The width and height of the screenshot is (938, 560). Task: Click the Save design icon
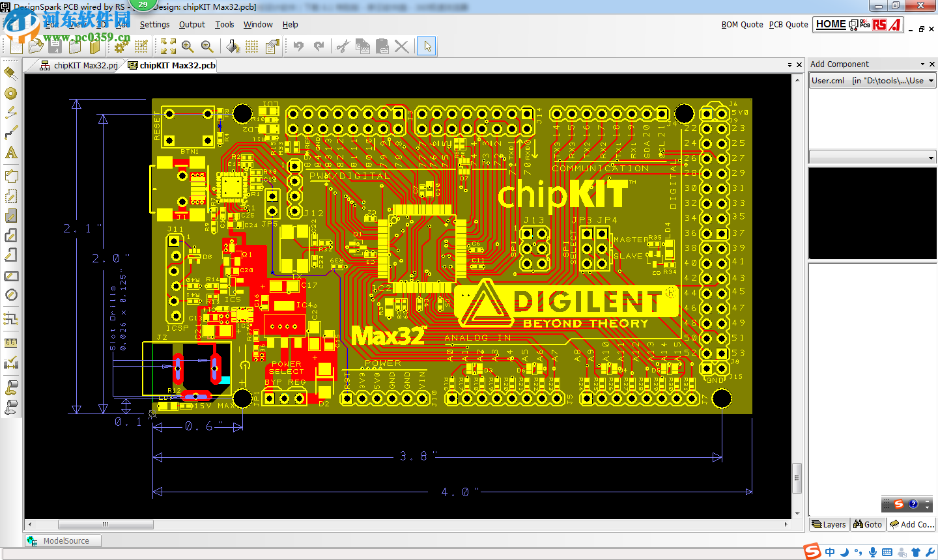pyautogui.click(x=55, y=46)
